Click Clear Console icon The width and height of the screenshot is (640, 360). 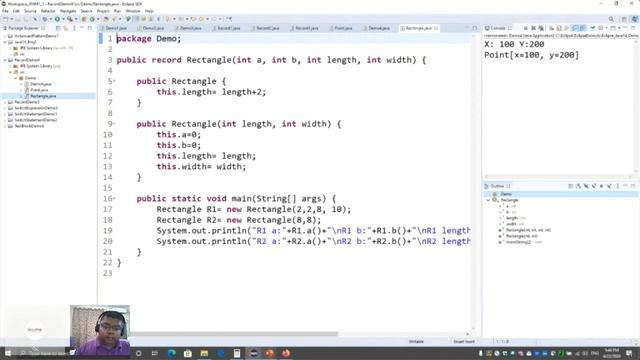click(x=551, y=28)
